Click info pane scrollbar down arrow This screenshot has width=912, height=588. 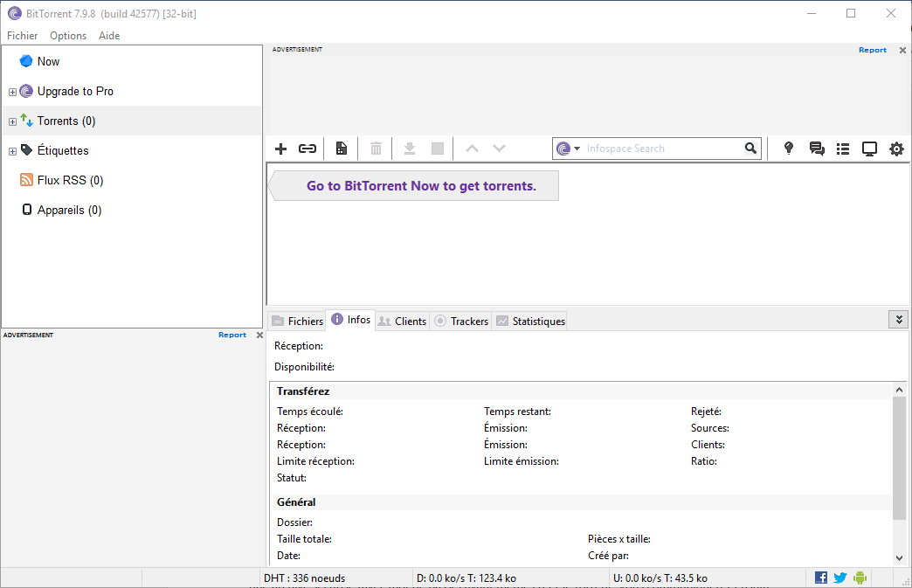[x=899, y=557]
